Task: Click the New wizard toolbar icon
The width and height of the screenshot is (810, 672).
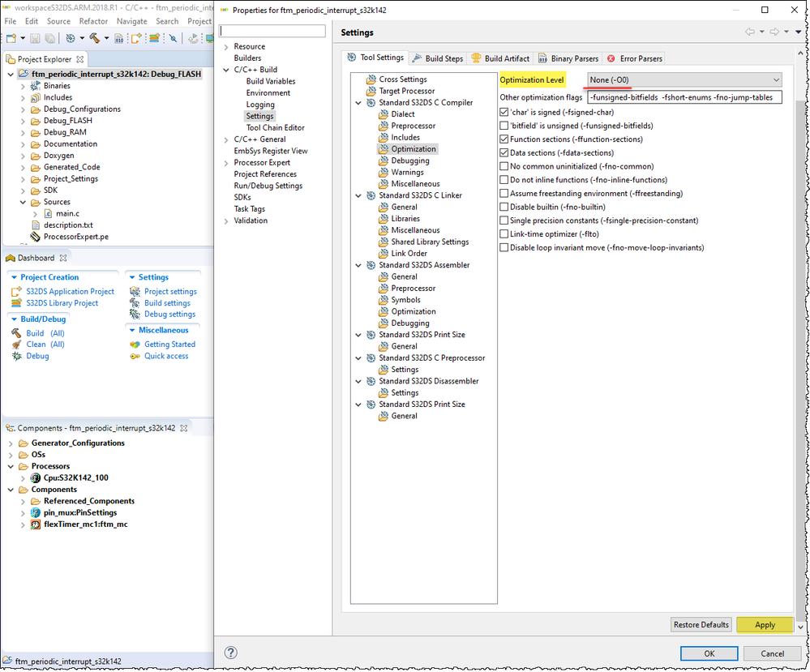Action: (11, 38)
